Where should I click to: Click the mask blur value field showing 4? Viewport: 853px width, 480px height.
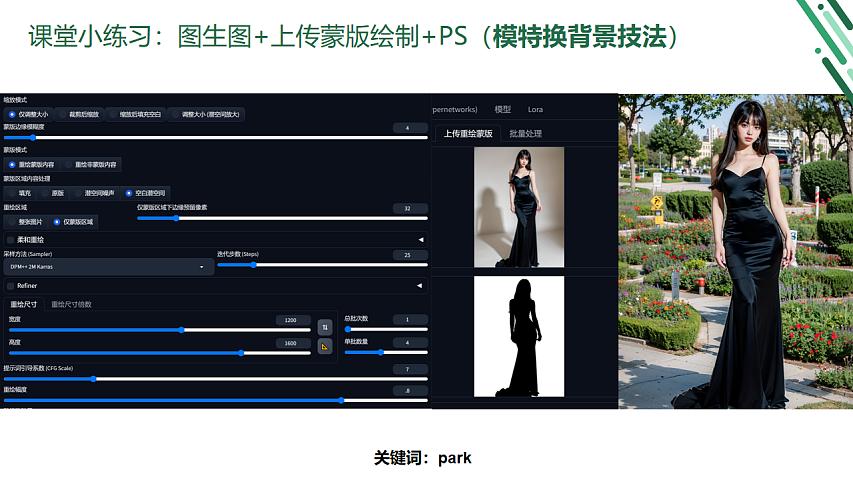click(x=410, y=128)
